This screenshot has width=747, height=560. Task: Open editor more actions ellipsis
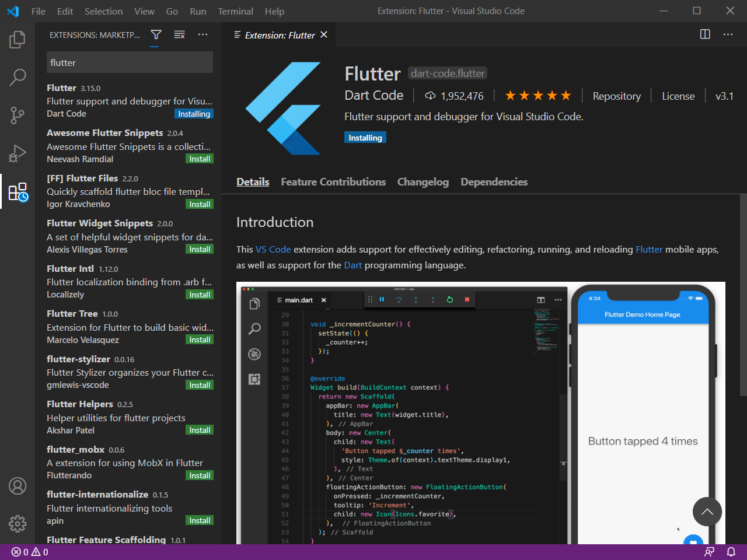click(x=728, y=34)
